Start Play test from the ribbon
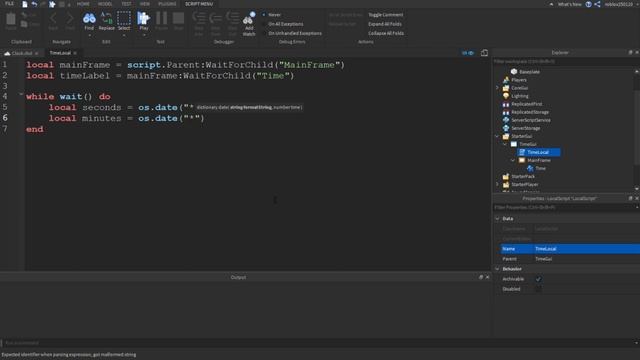This screenshot has width=640, height=360. tap(143, 19)
